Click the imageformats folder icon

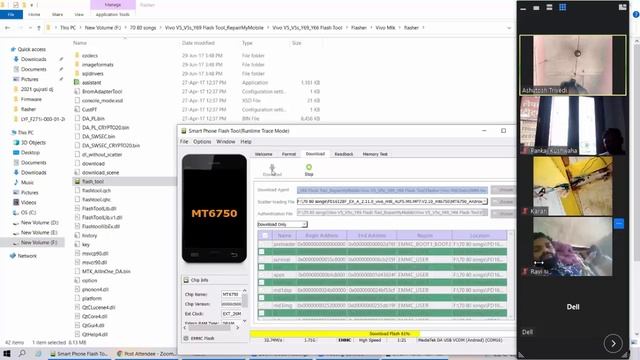point(77,64)
